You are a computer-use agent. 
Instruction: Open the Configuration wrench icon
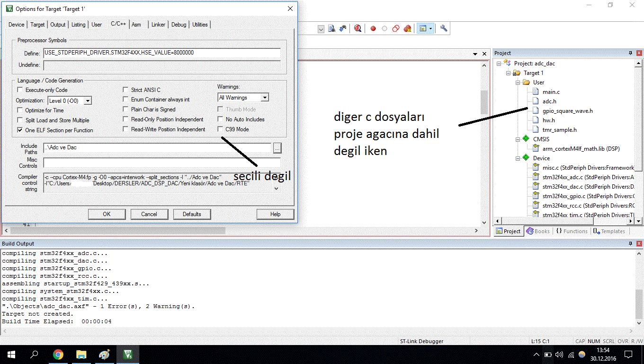[x=444, y=28]
